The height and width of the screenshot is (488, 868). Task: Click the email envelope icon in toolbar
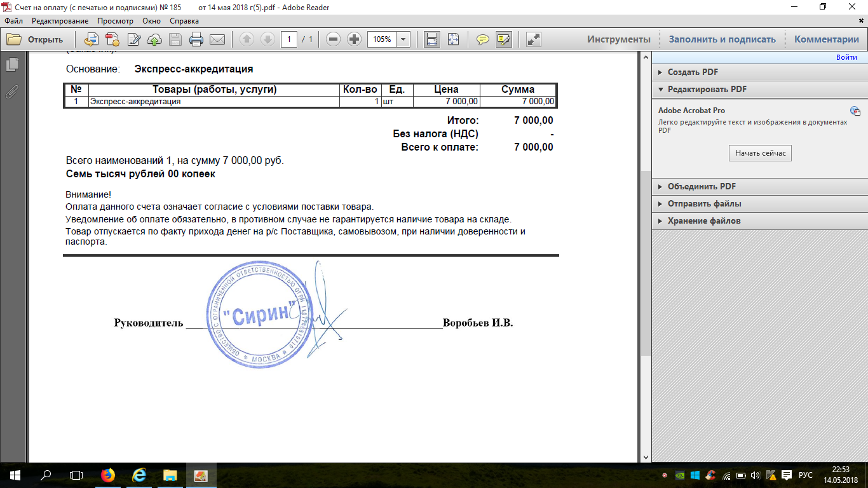point(217,39)
